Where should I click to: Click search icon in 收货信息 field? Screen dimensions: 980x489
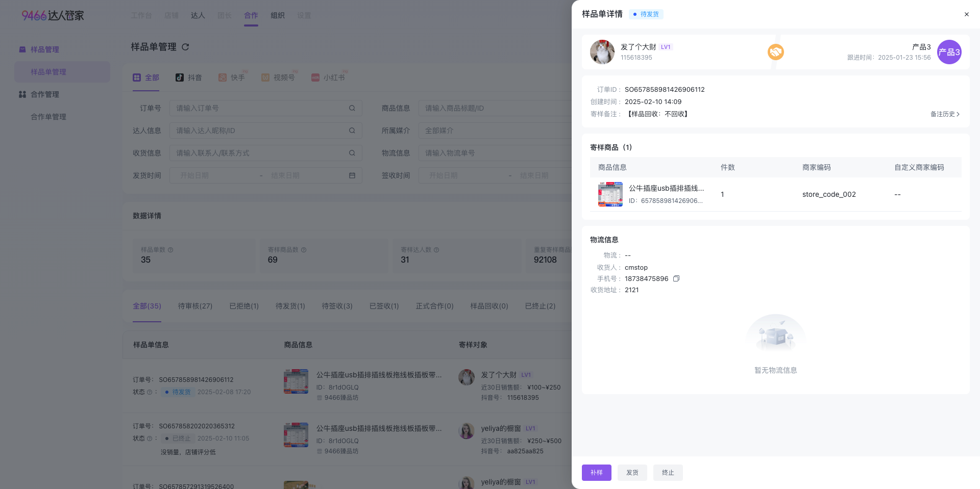click(x=352, y=153)
